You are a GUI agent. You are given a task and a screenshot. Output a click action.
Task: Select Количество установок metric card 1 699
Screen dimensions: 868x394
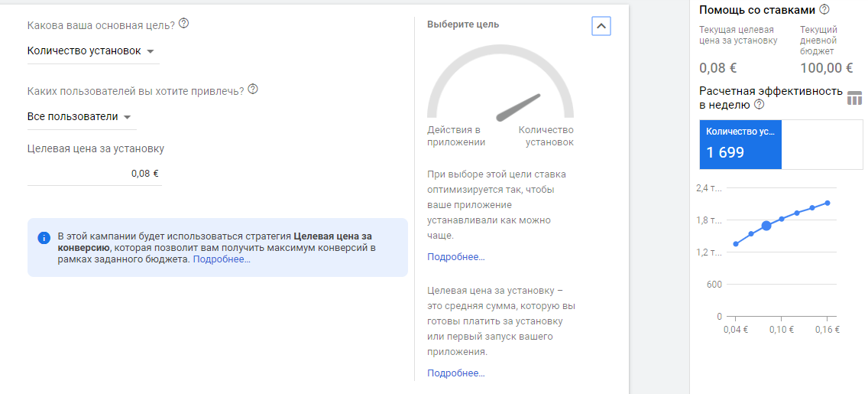[x=740, y=145]
